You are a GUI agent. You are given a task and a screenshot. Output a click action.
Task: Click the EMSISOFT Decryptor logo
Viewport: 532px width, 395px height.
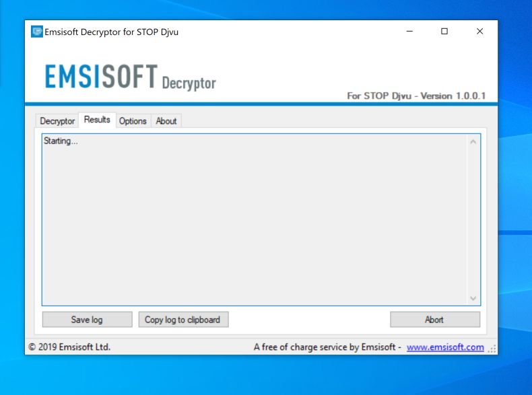point(130,77)
